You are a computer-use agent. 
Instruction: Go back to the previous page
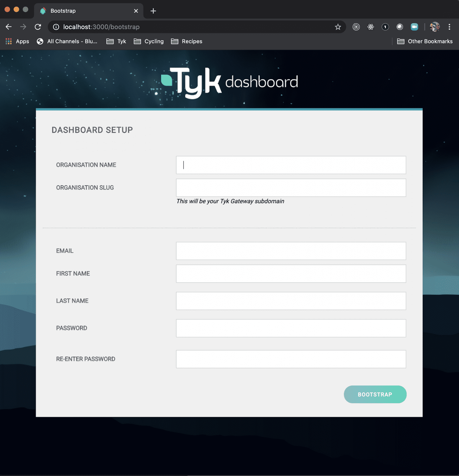pyautogui.click(x=9, y=27)
